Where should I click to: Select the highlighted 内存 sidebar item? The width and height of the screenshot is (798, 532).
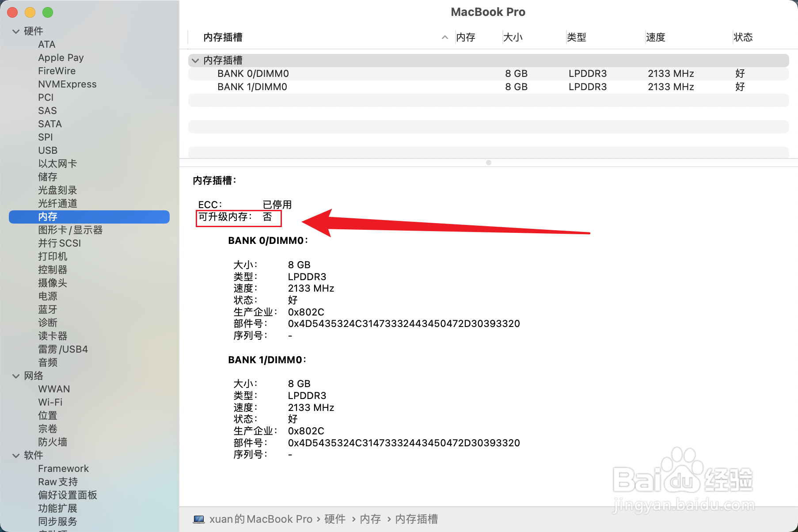(x=89, y=217)
